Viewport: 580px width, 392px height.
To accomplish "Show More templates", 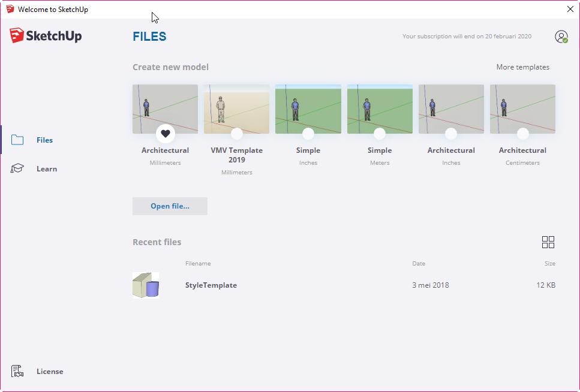I will pos(522,67).
